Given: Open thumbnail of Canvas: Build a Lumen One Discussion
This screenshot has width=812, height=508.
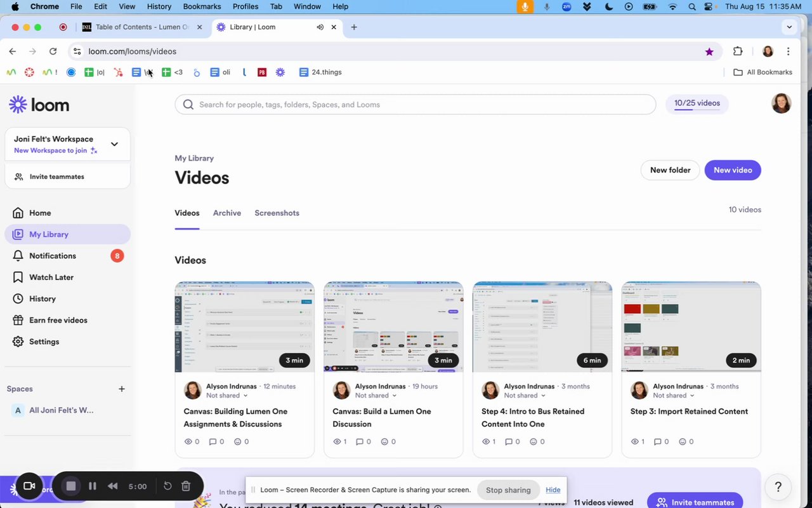Looking at the screenshot, I should click(x=393, y=327).
